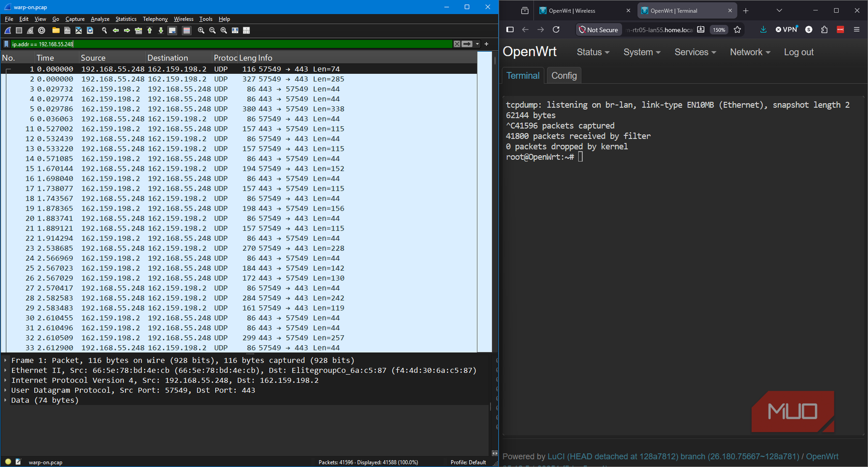The width and height of the screenshot is (868, 467).
Task: Restart the current capture in Wireshark
Action: 31,31
